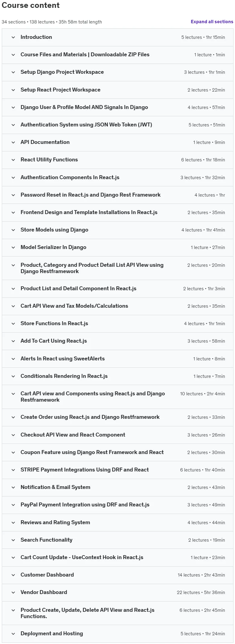Expand Alerts In React using SweetAlerts chevron

coord(13,359)
